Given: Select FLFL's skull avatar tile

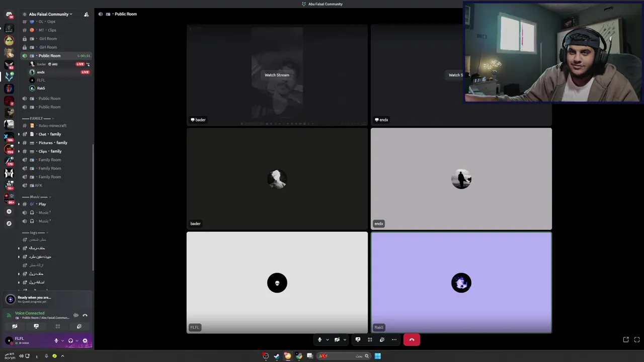Looking at the screenshot, I should coord(277,283).
